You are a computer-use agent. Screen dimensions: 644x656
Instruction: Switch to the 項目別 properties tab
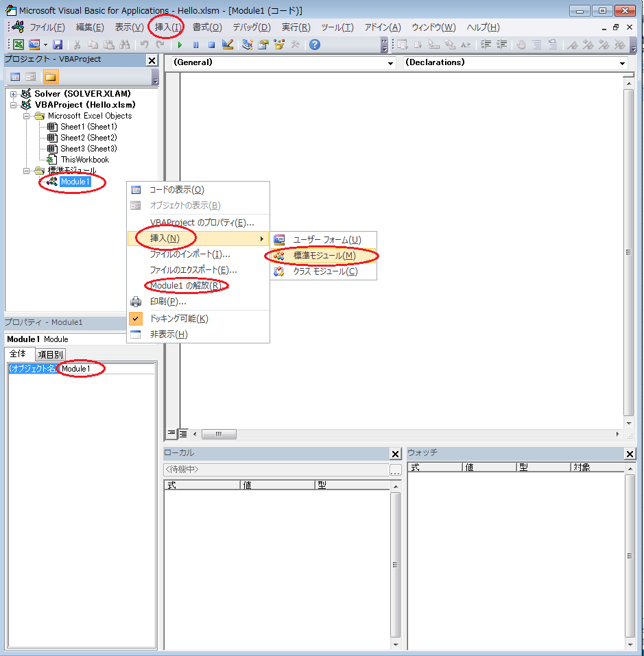(50, 355)
